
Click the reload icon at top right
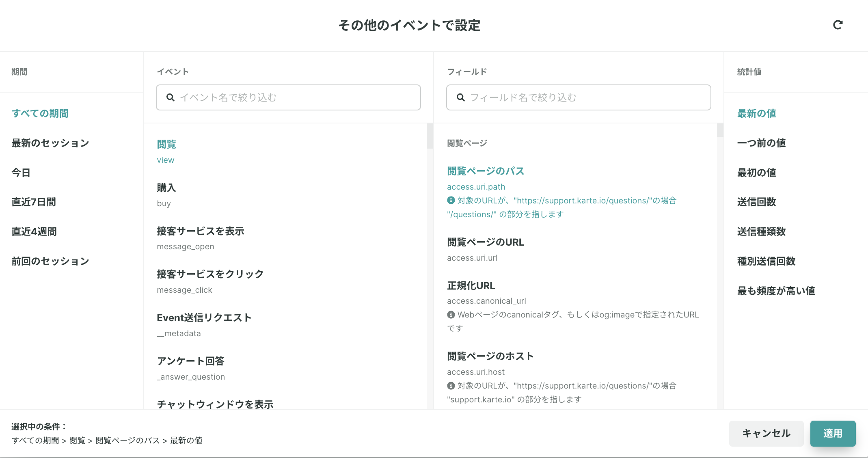coord(838,25)
